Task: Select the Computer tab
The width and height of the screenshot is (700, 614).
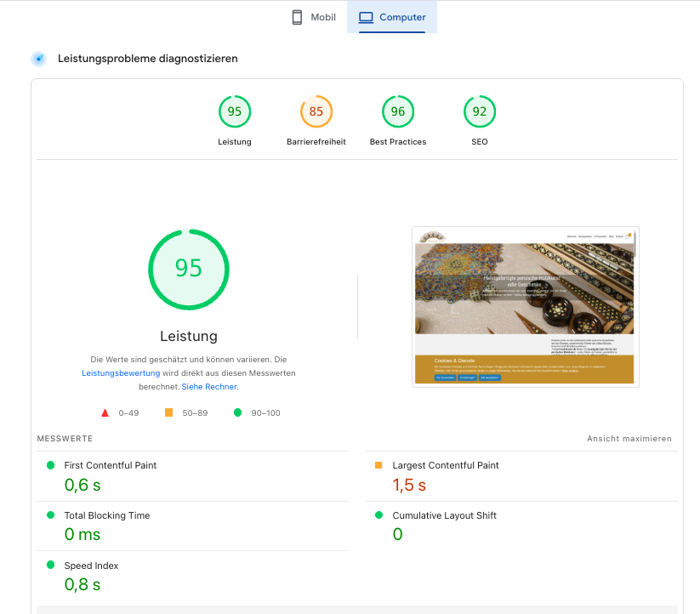Action: (x=392, y=17)
